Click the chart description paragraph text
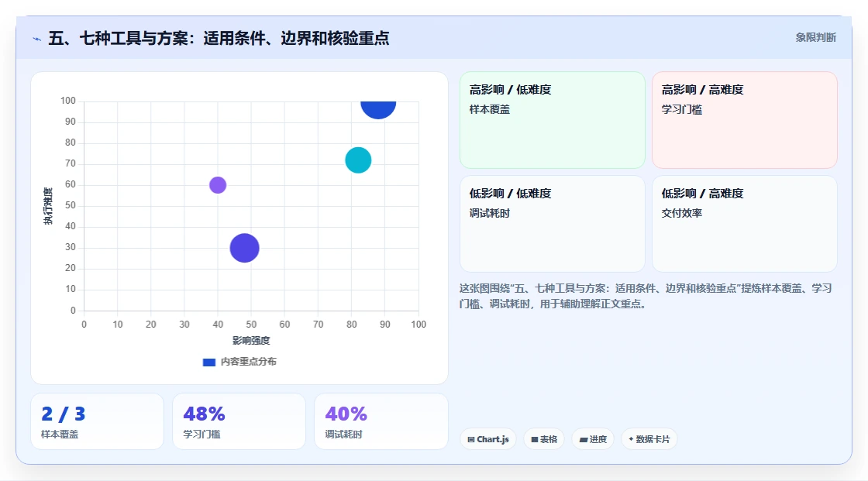This screenshot has width=868, height=481. click(646, 296)
